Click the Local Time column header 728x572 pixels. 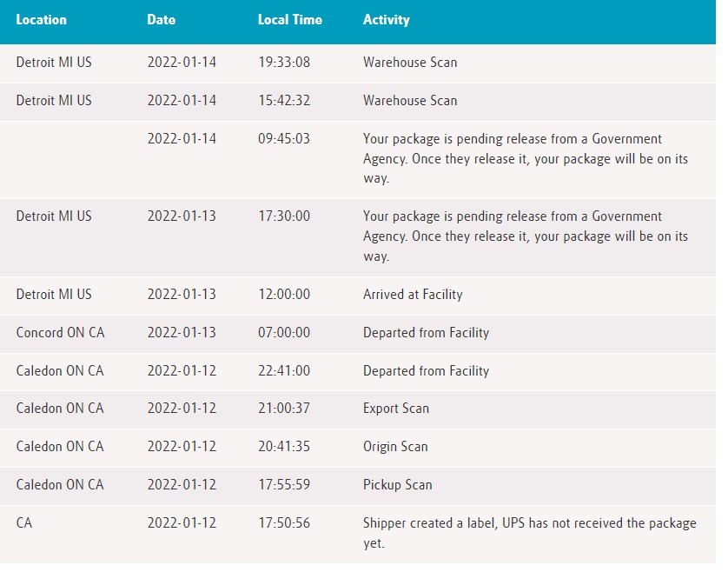pyautogui.click(x=289, y=19)
